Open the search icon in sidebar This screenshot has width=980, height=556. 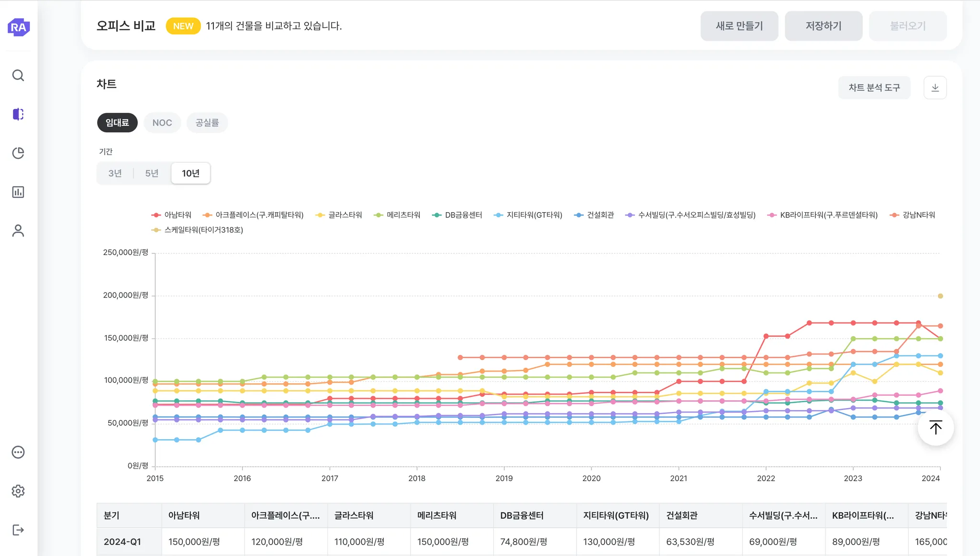point(18,75)
